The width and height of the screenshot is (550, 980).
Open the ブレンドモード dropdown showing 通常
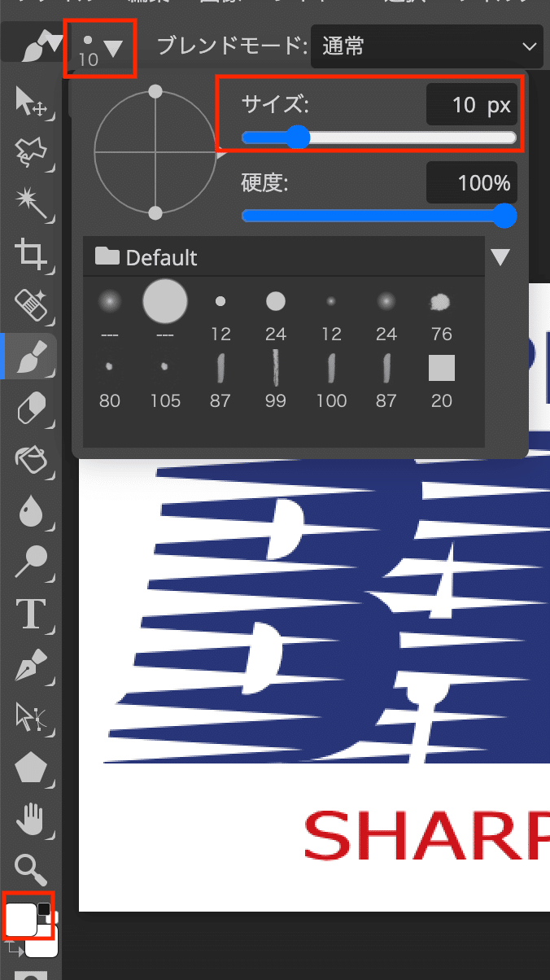(426, 46)
